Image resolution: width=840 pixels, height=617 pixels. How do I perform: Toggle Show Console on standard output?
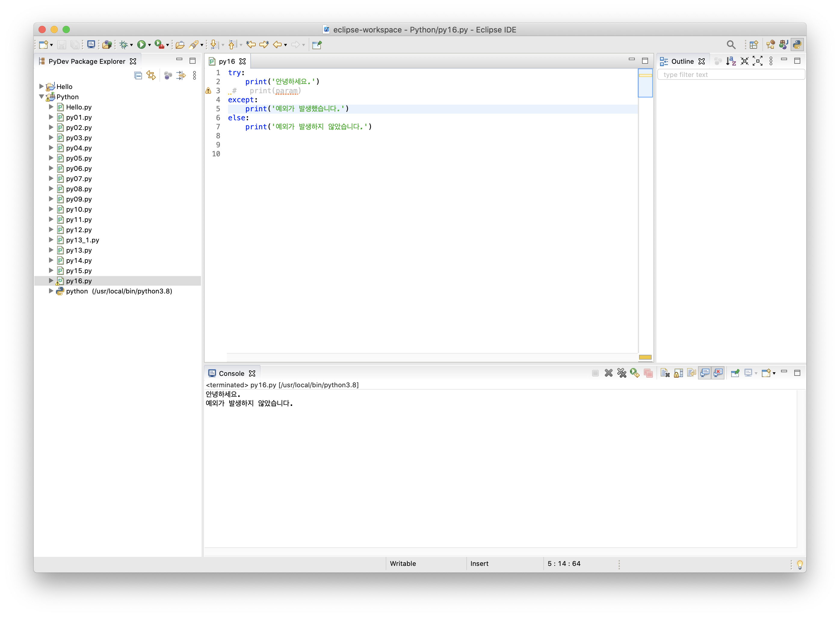point(705,373)
